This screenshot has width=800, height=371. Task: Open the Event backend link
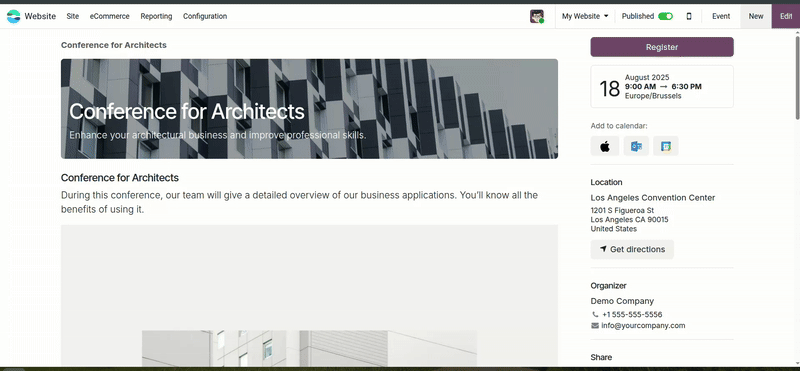(x=721, y=16)
